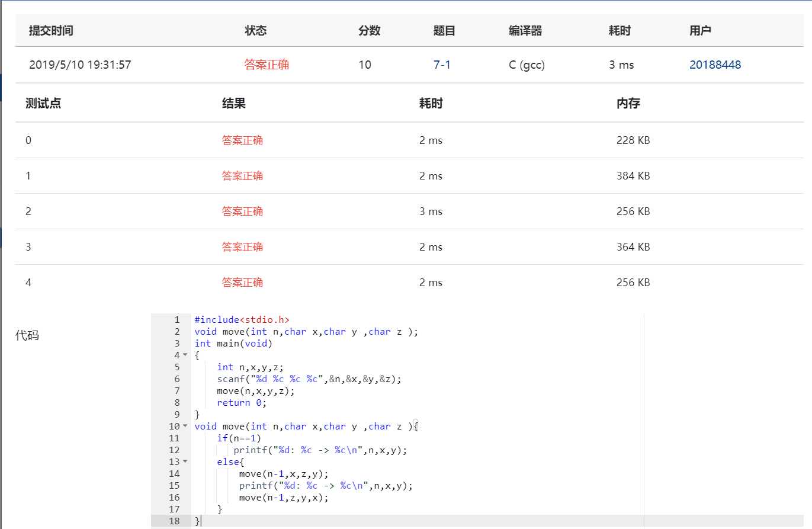This screenshot has width=812, height=529.
Task: Click the 内存 header
Action: click(x=628, y=103)
